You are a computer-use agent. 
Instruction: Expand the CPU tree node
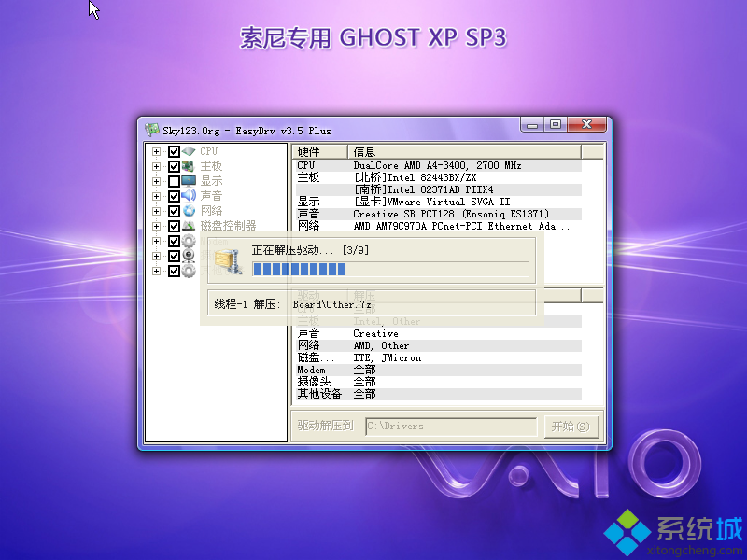(x=156, y=151)
